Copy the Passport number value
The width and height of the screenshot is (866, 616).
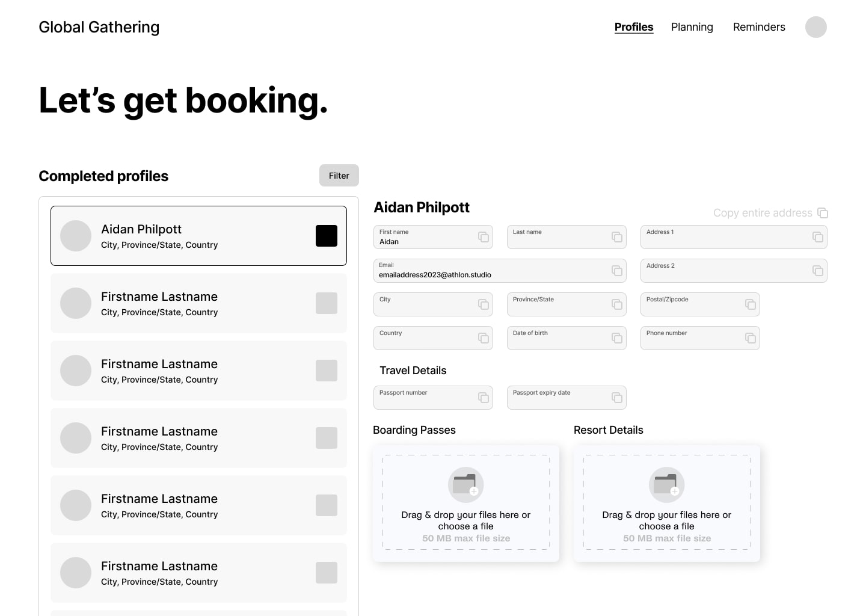tap(484, 398)
